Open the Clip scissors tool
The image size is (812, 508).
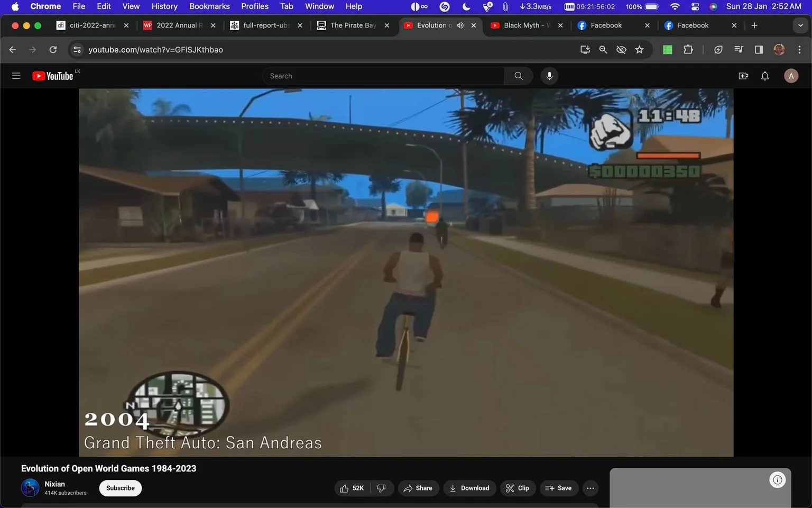click(518, 488)
